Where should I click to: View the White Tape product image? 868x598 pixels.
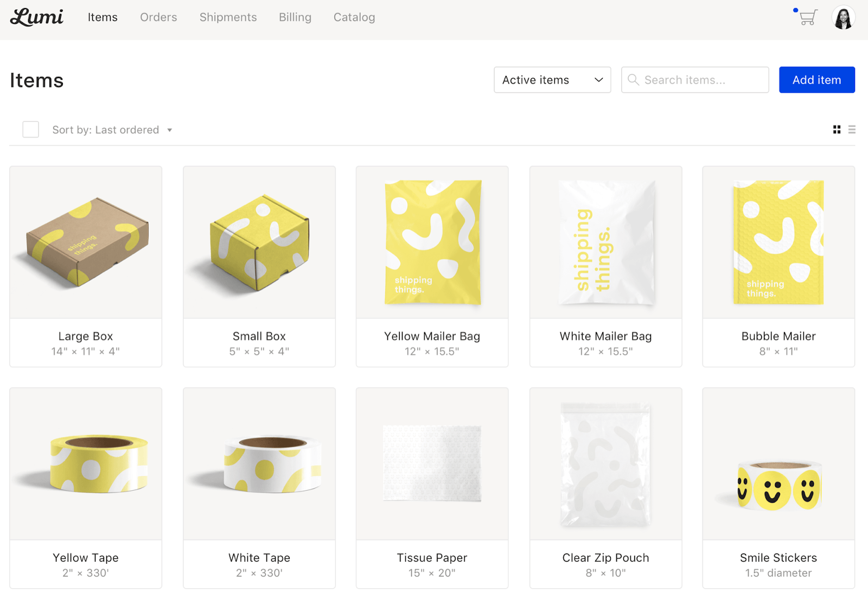coord(259,464)
